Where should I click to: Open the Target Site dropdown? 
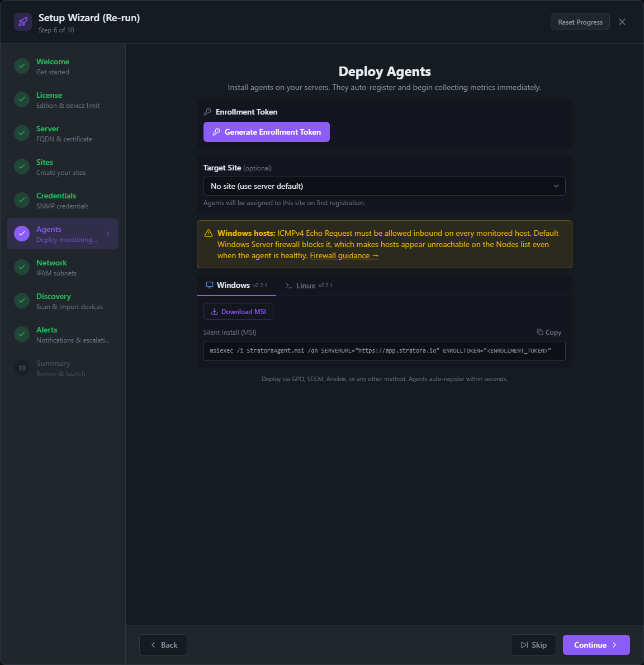click(x=385, y=186)
